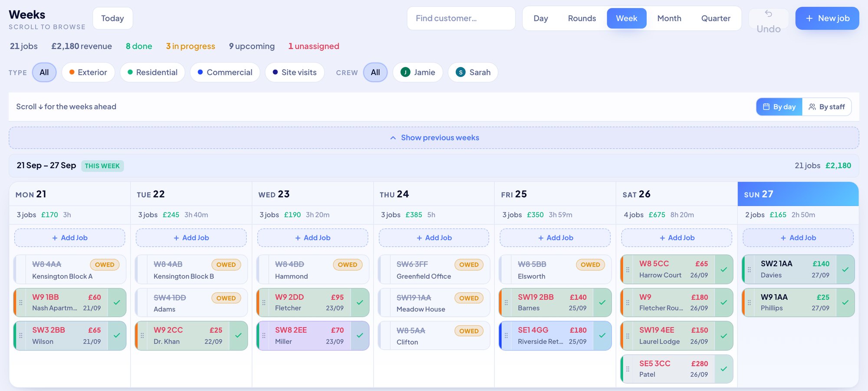The image size is (868, 391).
Task: Expand Show previous weeks
Action: [434, 138]
